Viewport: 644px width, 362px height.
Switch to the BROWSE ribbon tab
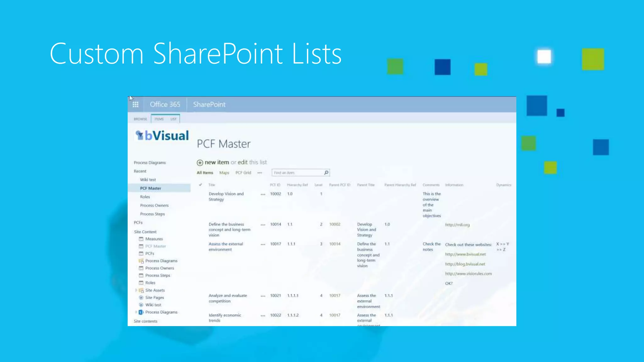click(140, 119)
